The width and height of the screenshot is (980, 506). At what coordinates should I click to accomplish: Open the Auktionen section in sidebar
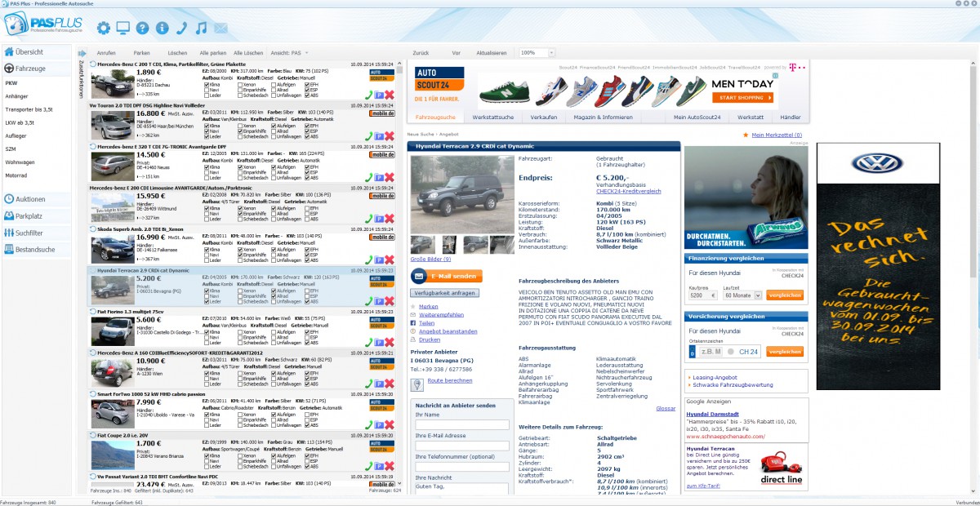(38, 199)
